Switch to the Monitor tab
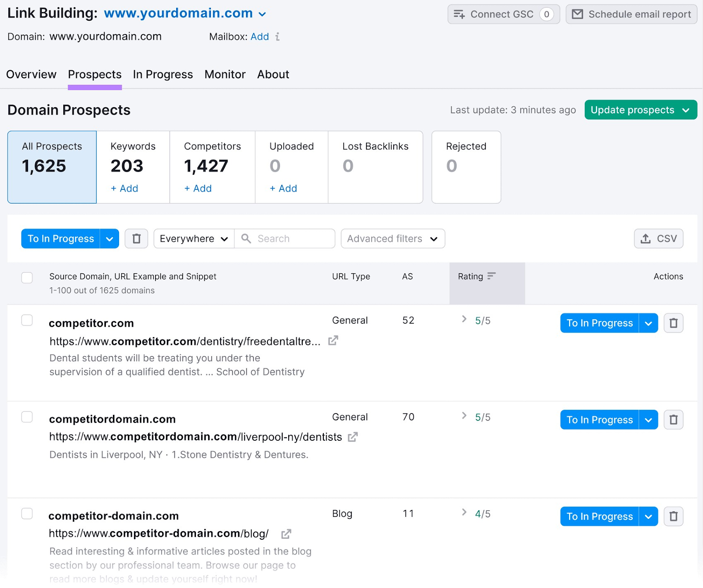 point(225,74)
